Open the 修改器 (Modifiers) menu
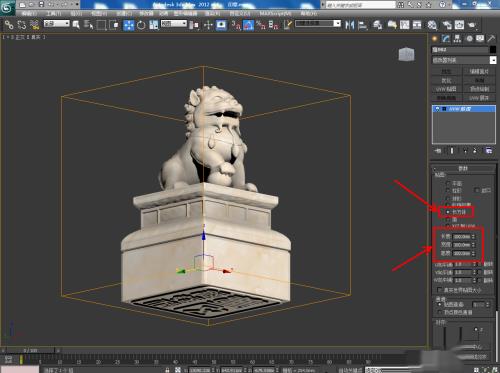 pos(146,14)
